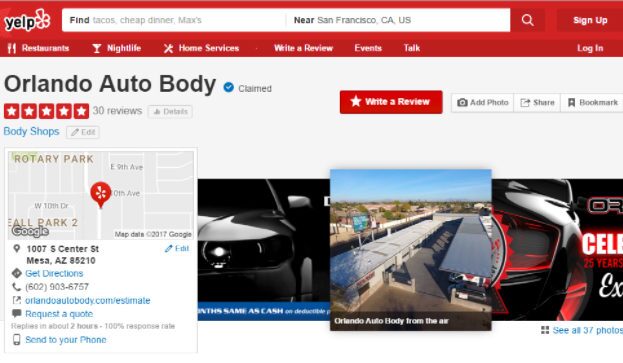The width and height of the screenshot is (623, 363).
Task: Click the Restaurants fork and knife icon
Action: (x=12, y=48)
